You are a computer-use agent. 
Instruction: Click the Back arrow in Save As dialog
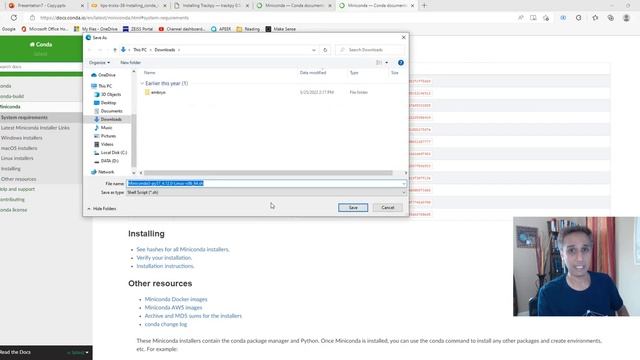click(x=90, y=50)
